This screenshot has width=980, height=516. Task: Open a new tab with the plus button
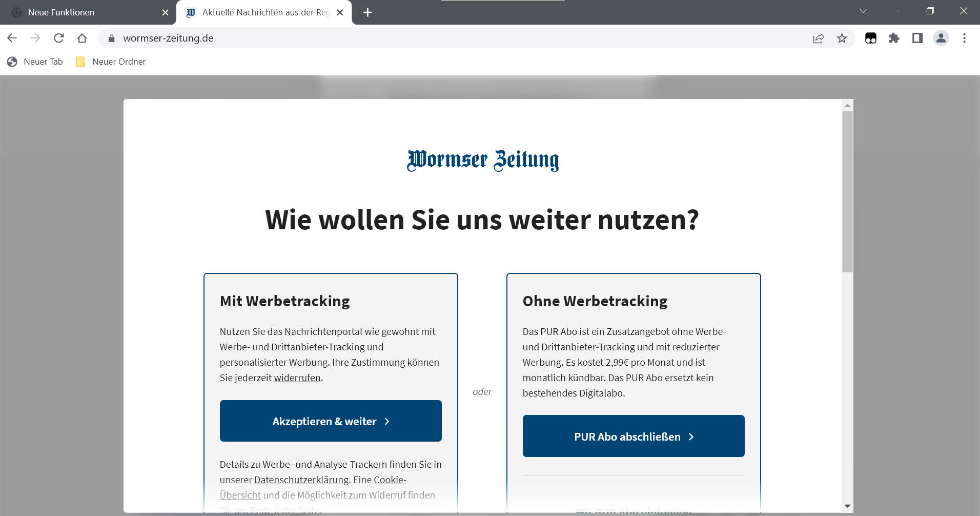point(367,12)
